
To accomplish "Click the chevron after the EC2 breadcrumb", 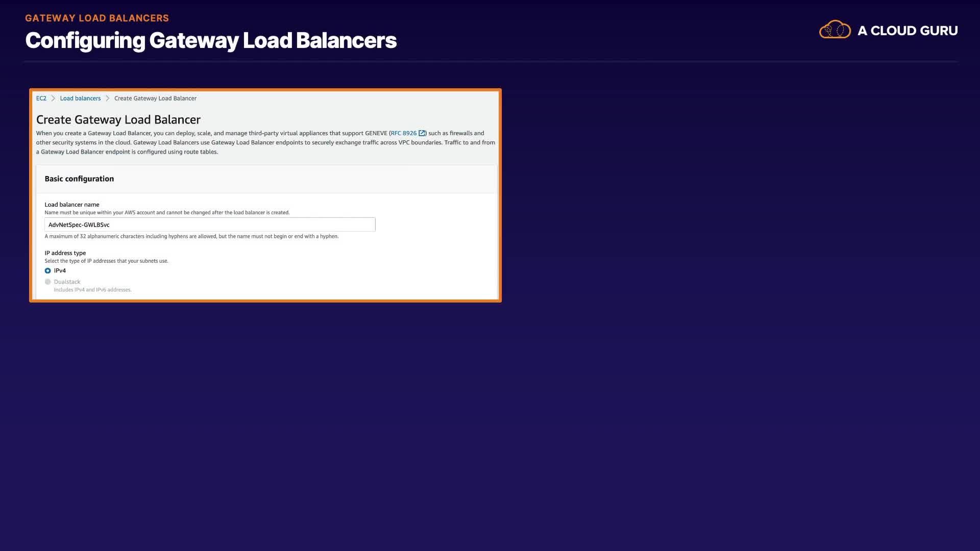I will (x=53, y=98).
